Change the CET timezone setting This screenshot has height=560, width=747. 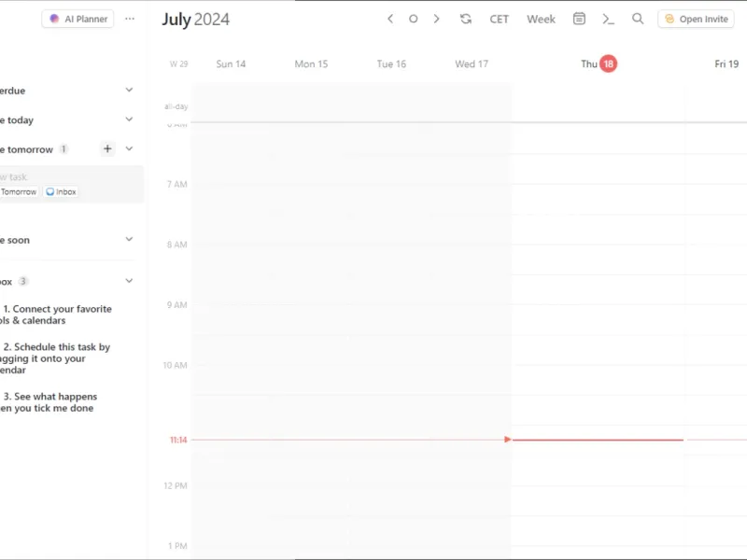[499, 19]
